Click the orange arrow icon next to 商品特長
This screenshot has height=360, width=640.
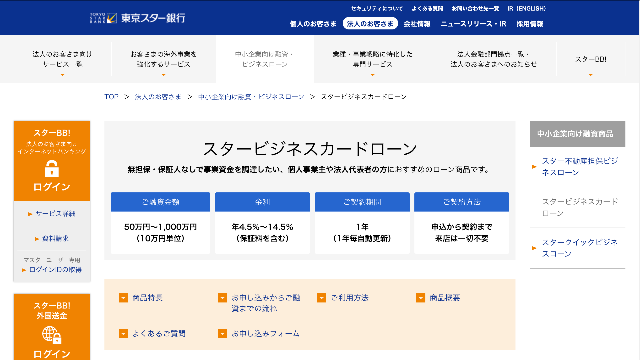click(123, 298)
